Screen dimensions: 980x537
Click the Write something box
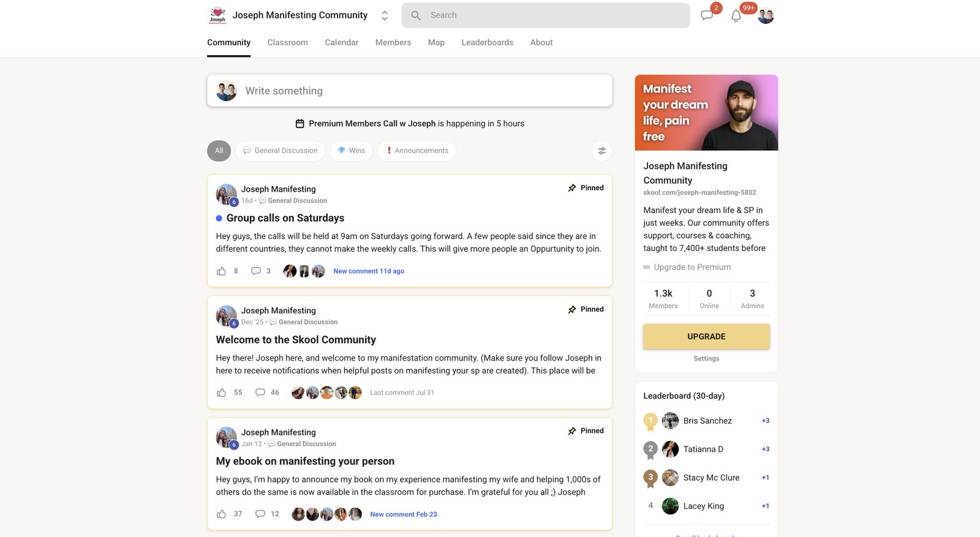click(410, 91)
